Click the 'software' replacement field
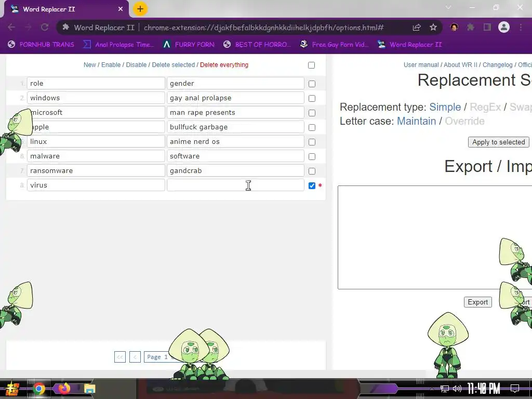532x399 pixels. [x=235, y=156]
